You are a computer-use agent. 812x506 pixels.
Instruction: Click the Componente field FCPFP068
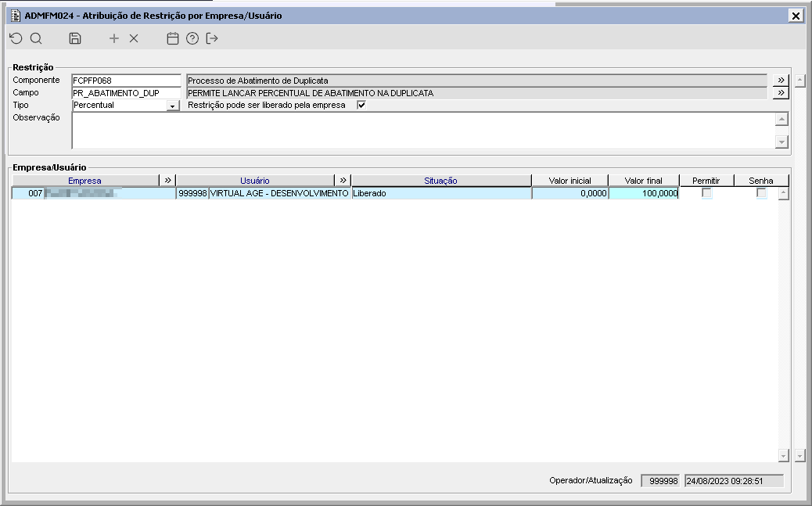126,81
